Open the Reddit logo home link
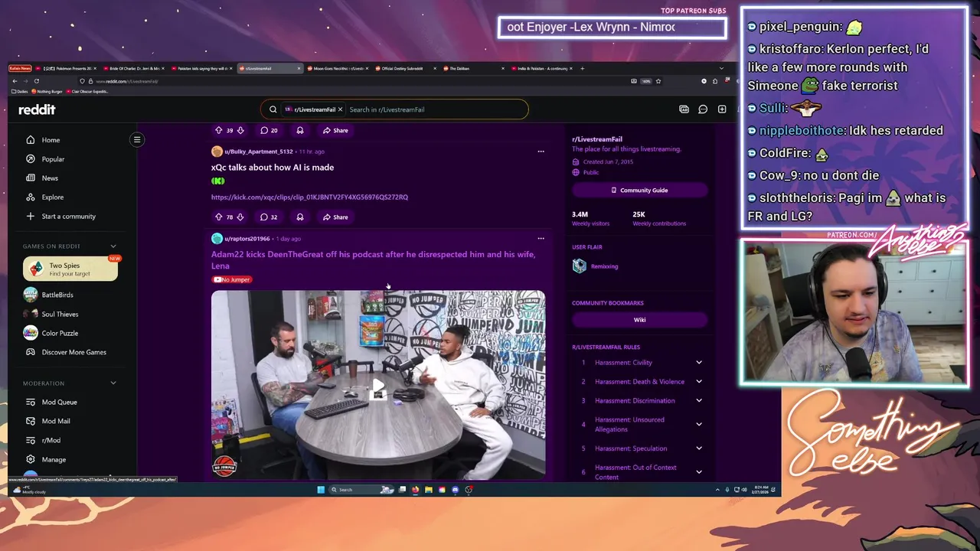 (37, 109)
